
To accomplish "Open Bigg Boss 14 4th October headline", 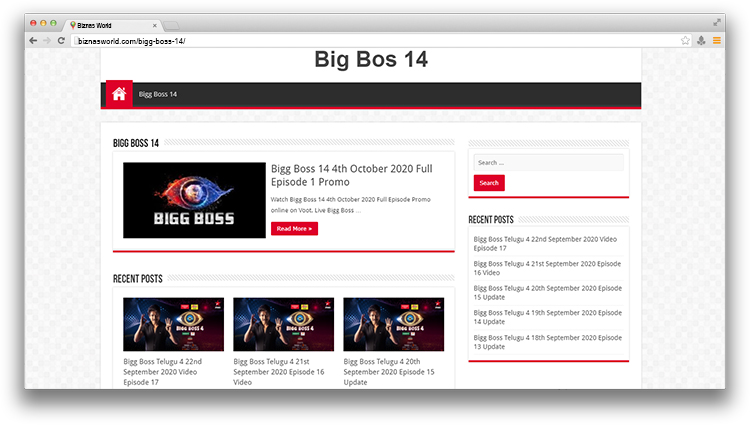I will tap(352, 175).
